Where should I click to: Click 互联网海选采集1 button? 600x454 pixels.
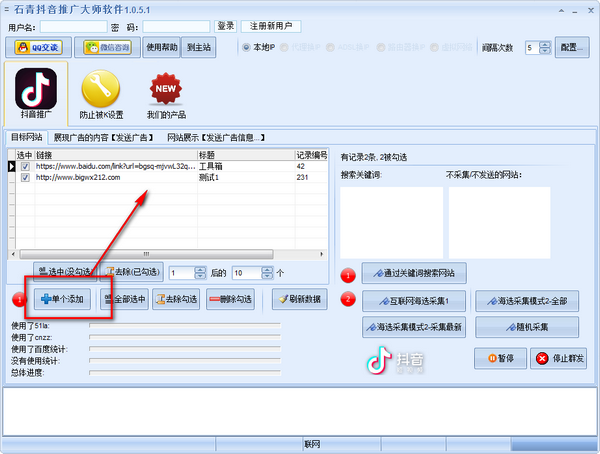(x=414, y=301)
